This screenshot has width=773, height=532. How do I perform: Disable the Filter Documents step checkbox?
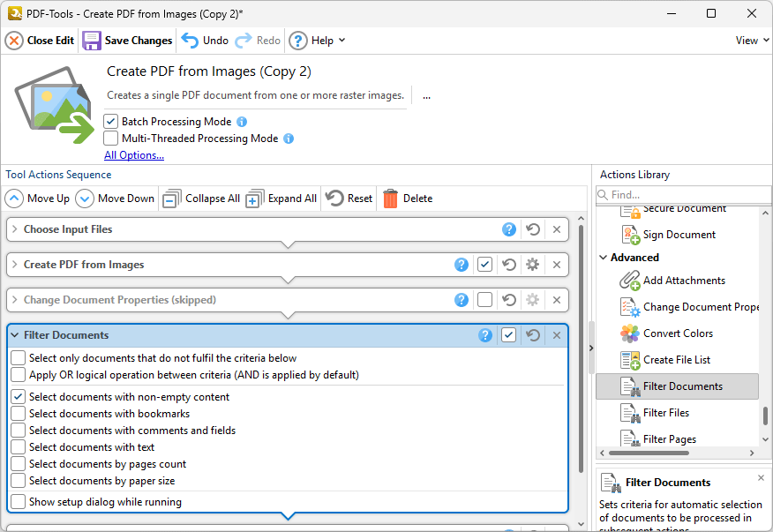coord(509,335)
